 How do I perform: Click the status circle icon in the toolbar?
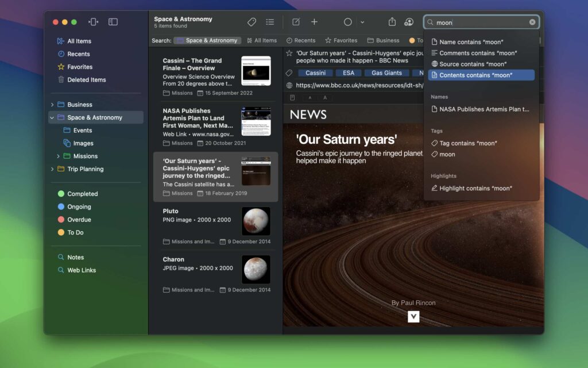(x=347, y=22)
